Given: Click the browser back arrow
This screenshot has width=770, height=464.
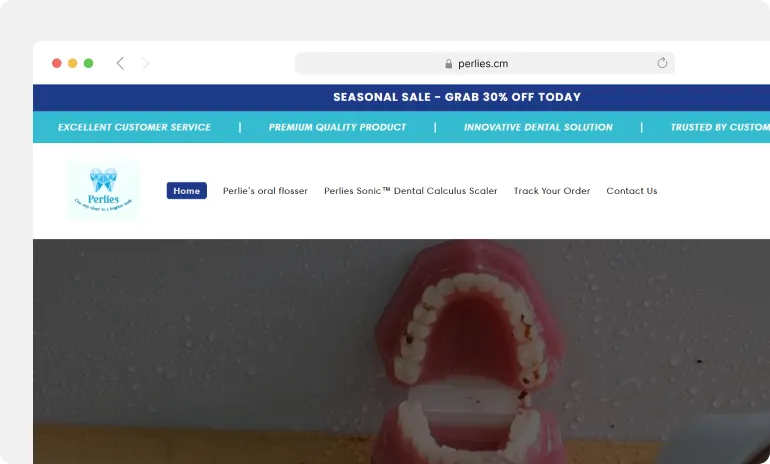Looking at the screenshot, I should [x=120, y=63].
